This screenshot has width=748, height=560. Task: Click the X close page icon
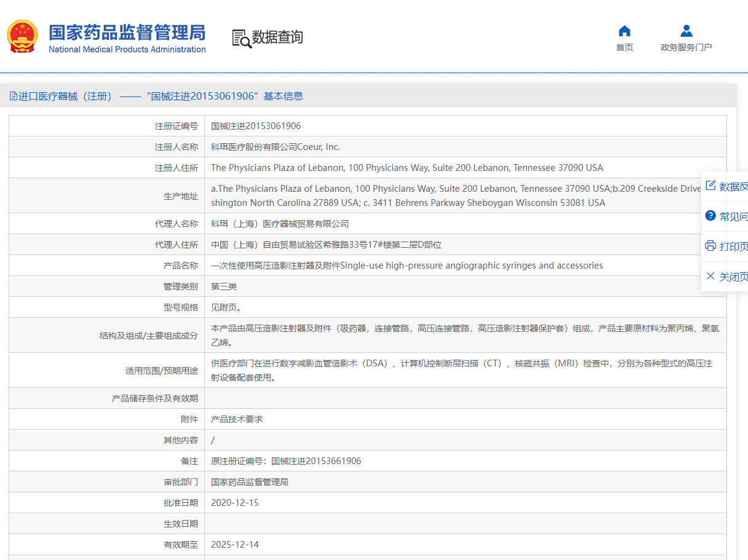(710, 276)
